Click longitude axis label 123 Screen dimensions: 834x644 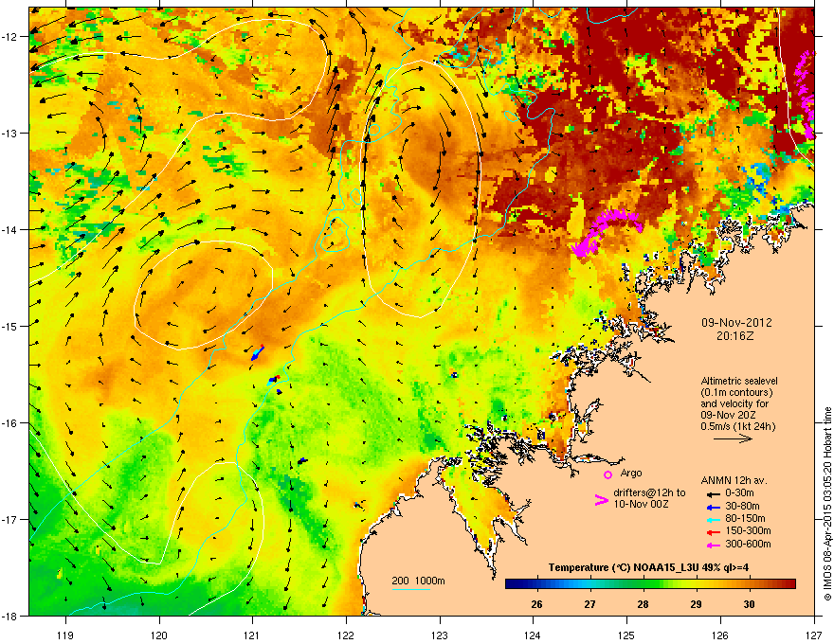click(440, 635)
